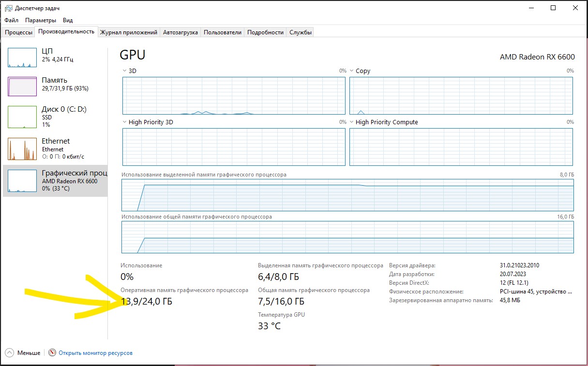Open the Параметры menu
588x366 pixels.
pyautogui.click(x=41, y=20)
